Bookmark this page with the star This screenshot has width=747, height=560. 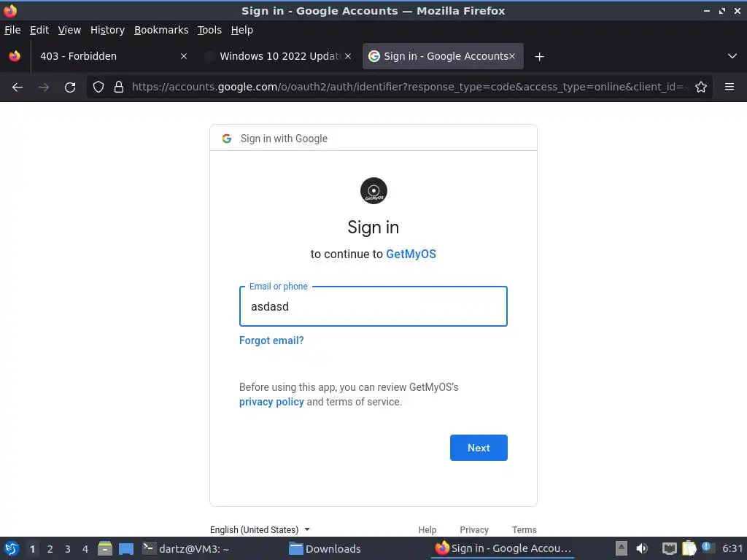[701, 87]
